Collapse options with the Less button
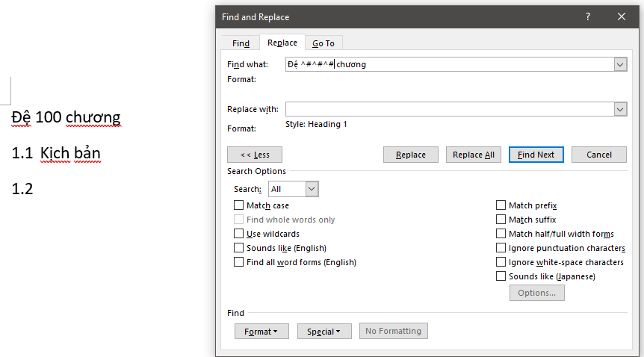This screenshot has height=357, width=644. click(x=255, y=155)
